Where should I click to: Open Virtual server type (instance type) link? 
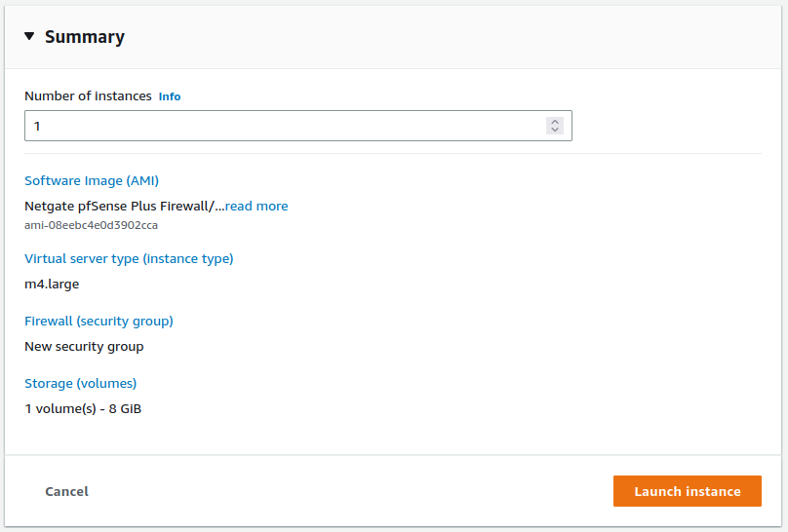pos(129,258)
